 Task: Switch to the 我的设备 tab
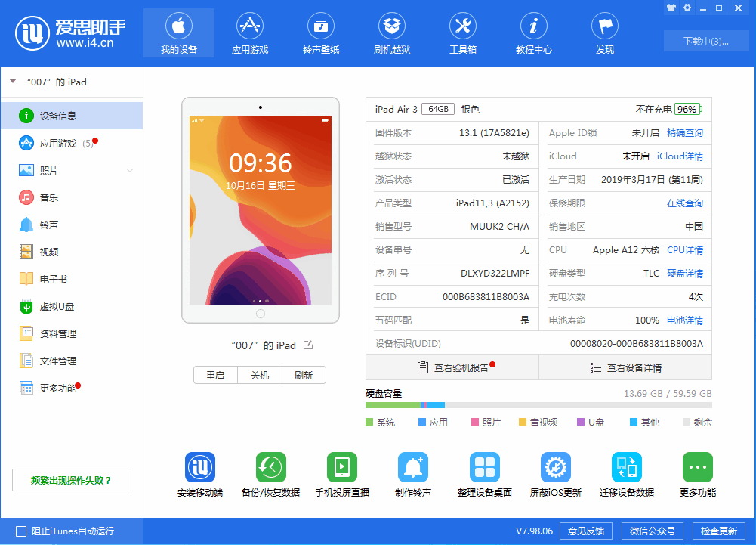[x=178, y=33]
